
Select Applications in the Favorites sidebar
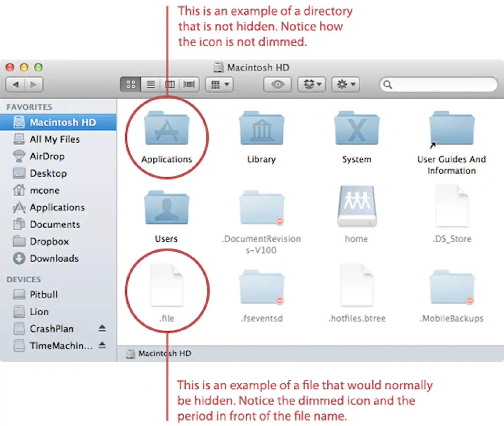[58, 207]
